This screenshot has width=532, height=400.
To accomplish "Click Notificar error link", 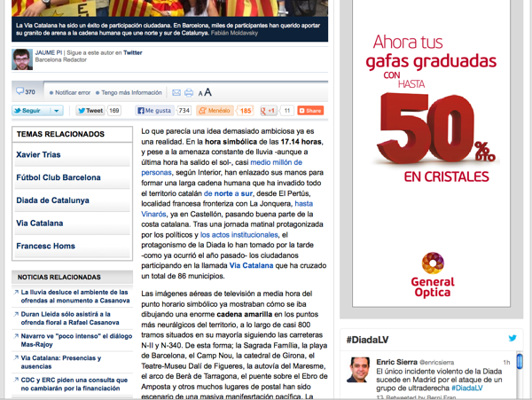I will pos(73,92).
